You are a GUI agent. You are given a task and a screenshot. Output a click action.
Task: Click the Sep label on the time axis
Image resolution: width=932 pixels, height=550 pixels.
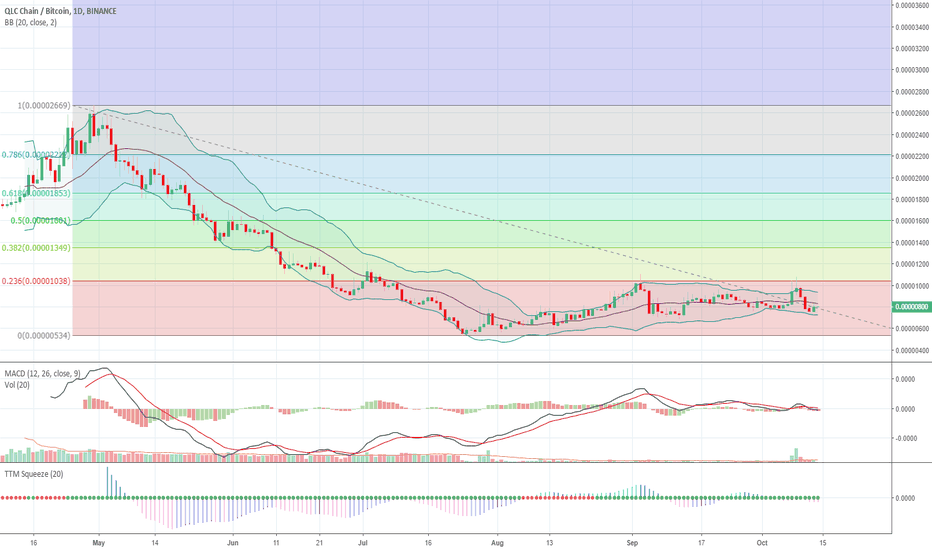tap(632, 543)
